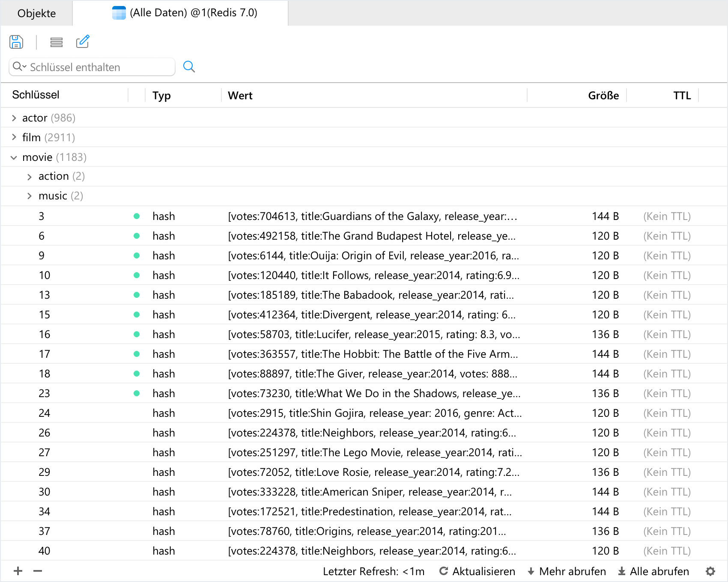Click Predestination value text
This screenshot has width=728, height=582.
pyautogui.click(x=370, y=511)
